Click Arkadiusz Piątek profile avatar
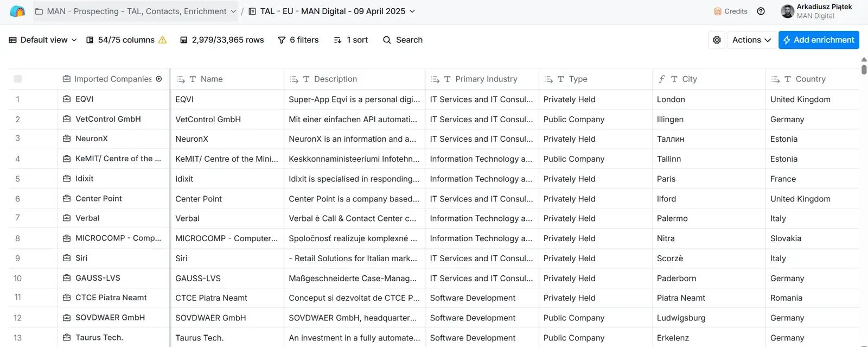This screenshot has width=868, height=347. [787, 11]
